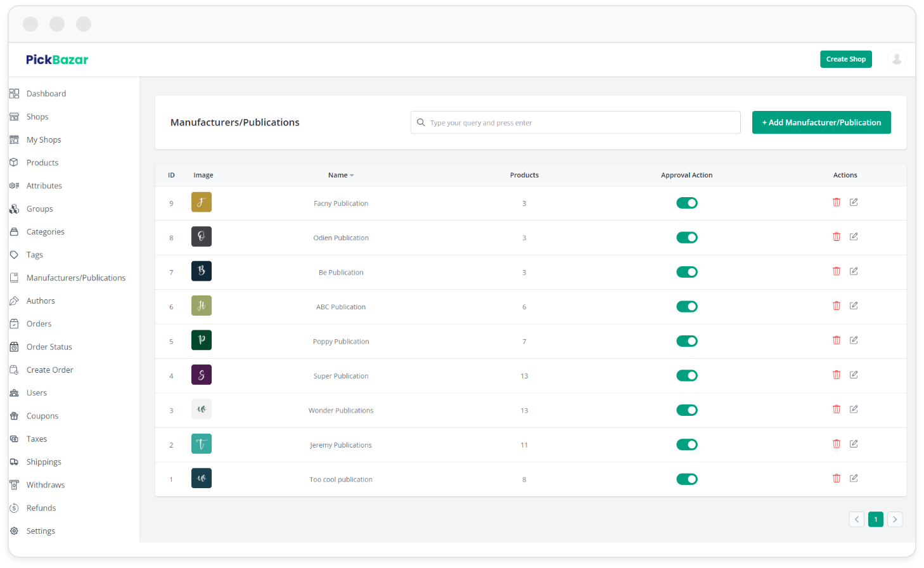The width and height of the screenshot is (924, 568).
Task: Click trash icon for Poppy Publication
Action: [x=836, y=340]
